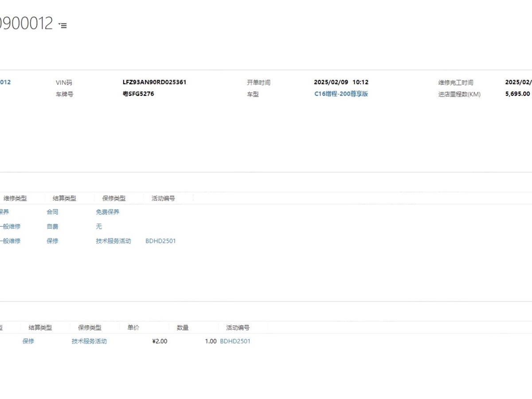Screen dimensions: 532x399
Task: Click 保修 in the row priced ¥2.00
Action: (x=28, y=341)
